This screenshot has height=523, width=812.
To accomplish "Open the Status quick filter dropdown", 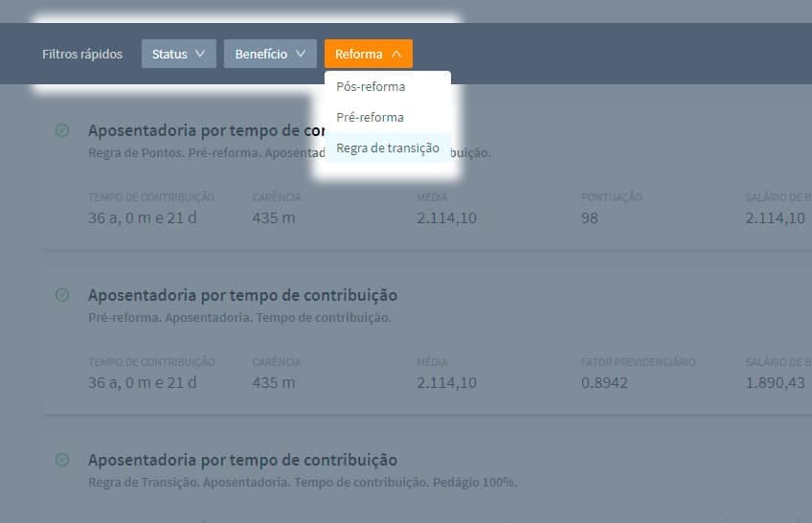I will tap(179, 54).
